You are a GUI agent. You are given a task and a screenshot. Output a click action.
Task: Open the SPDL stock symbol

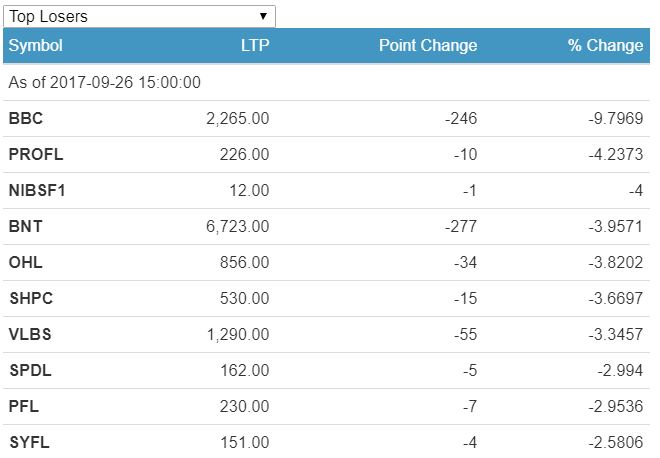(x=29, y=370)
